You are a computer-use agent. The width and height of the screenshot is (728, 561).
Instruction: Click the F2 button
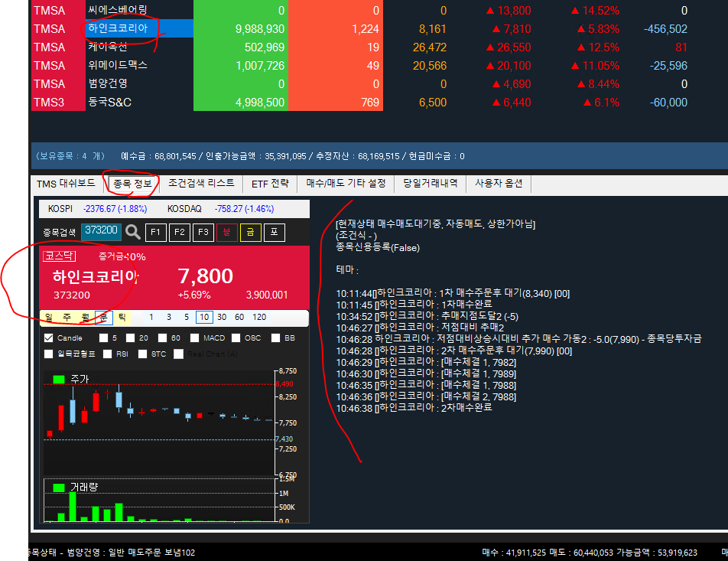pyautogui.click(x=179, y=232)
